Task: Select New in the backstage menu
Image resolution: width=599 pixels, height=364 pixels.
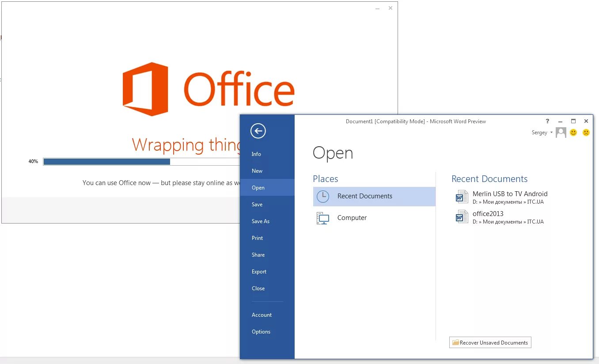Action: click(267, 171)
